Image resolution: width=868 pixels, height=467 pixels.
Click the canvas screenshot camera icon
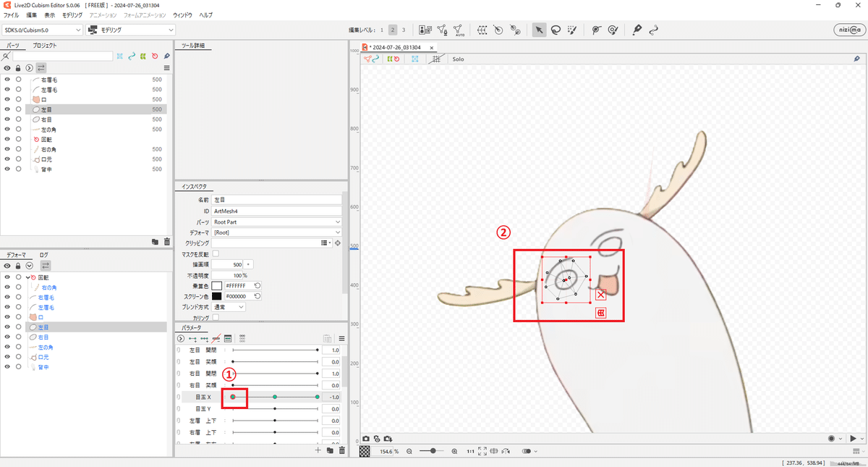[366, 439]
